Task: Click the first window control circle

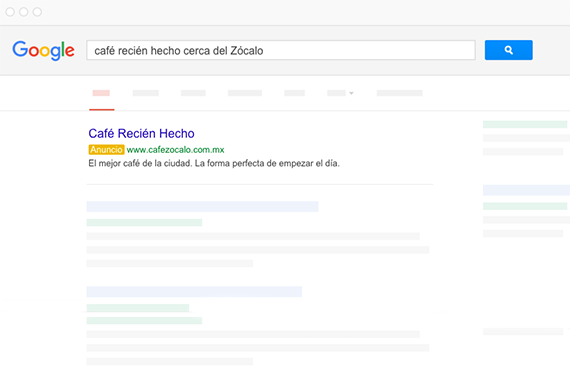Action: pyautogui.click(x=10, y=12)
